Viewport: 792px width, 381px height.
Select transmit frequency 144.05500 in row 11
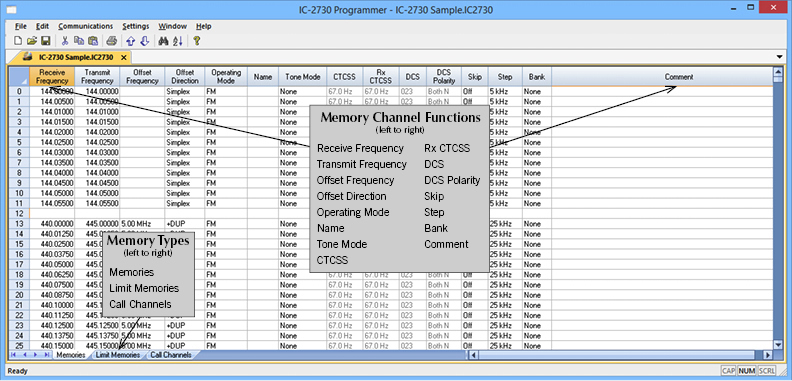[97, 203]
